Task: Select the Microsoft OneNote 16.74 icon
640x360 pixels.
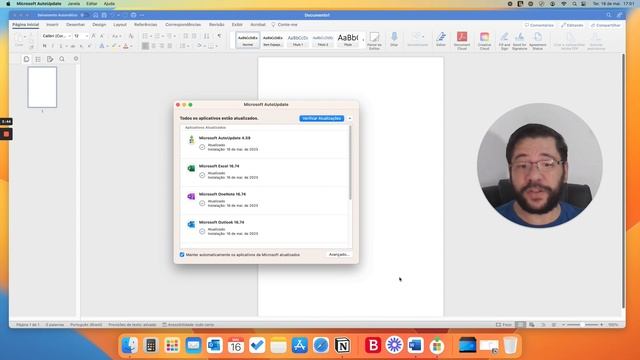Action: pyautogui.click(x=191, y=196)
